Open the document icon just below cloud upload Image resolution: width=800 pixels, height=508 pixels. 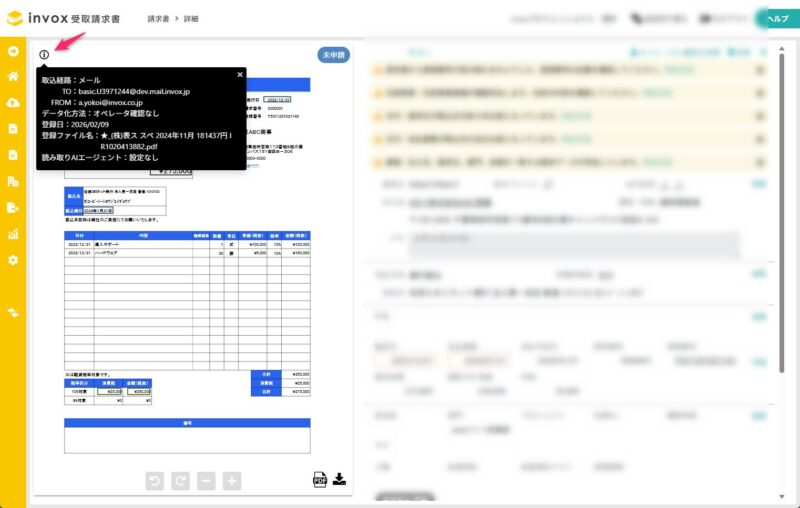pyautogui.click(x=13, y=129)
